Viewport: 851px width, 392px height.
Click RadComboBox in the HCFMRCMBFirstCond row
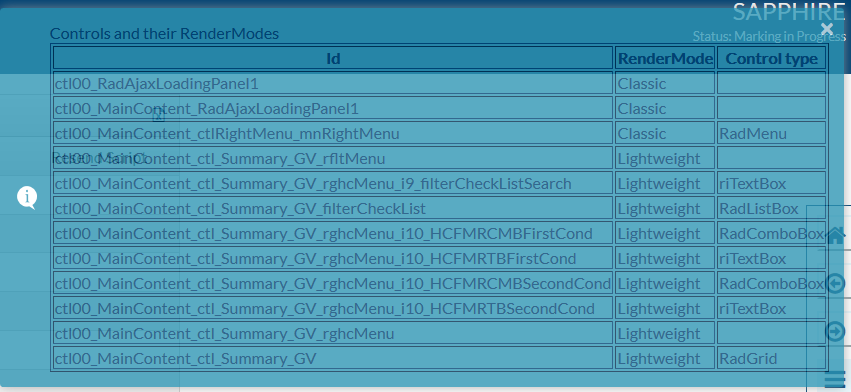pyautogui.click(x=771, y=233)
